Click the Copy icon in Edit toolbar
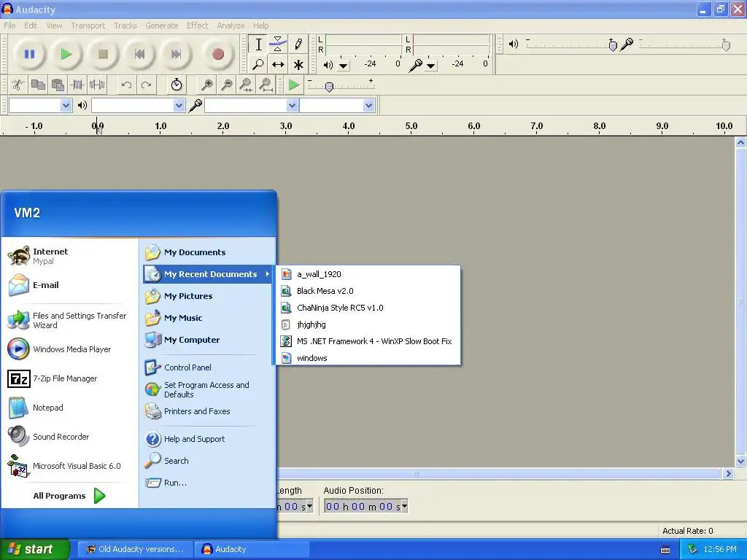Image resolution: width=747 pixels, height=560 pixels. tap(38, 85)
